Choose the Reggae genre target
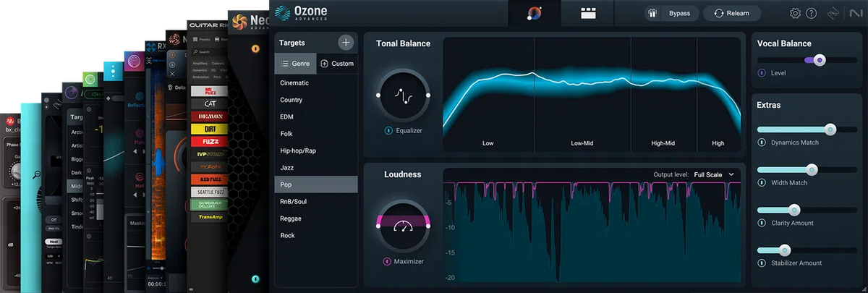 click(316, 218)
